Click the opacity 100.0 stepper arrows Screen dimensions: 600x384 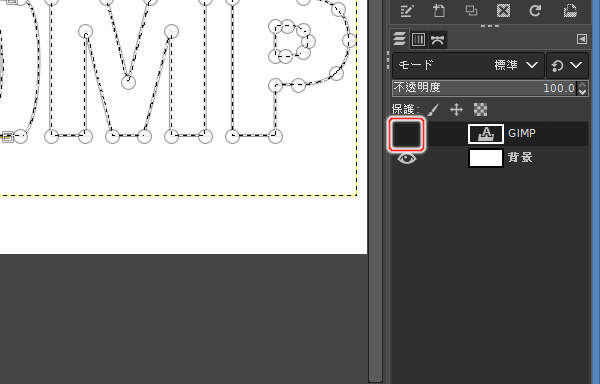(583, 88)
